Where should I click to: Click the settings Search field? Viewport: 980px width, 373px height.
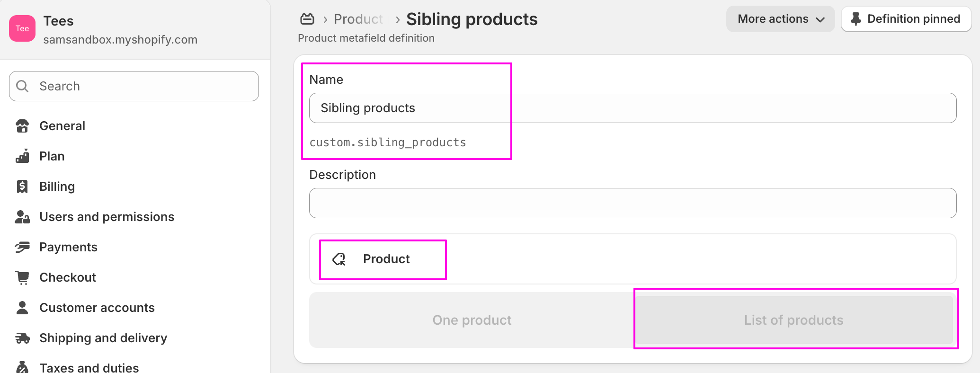pyautogui.click(x=134, y=86)
